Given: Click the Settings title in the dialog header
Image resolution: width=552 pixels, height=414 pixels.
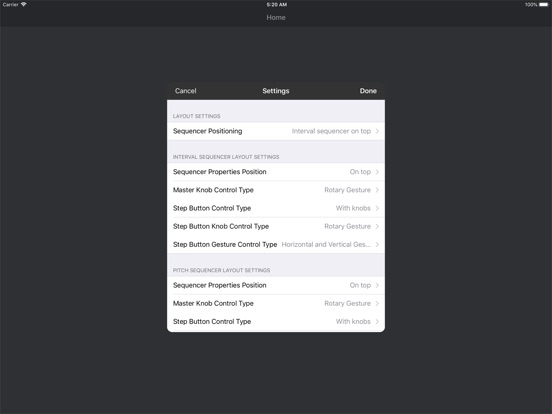Looking at the screenshot, I should pos(276,91).
